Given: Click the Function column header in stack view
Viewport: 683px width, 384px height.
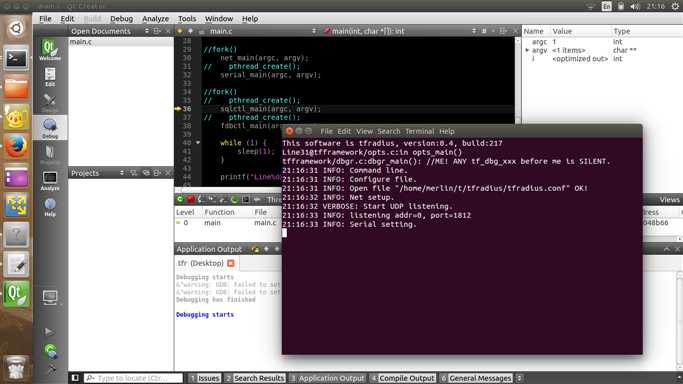Looking at the screenshot, I should [219, 212].
